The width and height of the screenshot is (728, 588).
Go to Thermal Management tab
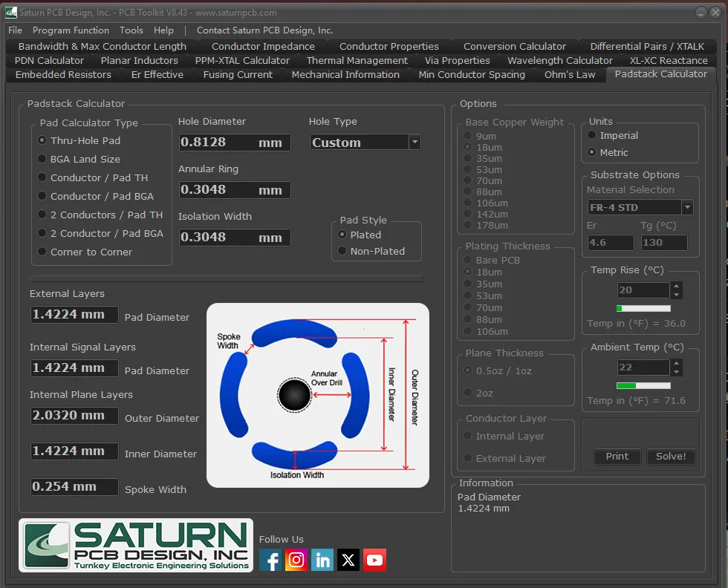357,60
